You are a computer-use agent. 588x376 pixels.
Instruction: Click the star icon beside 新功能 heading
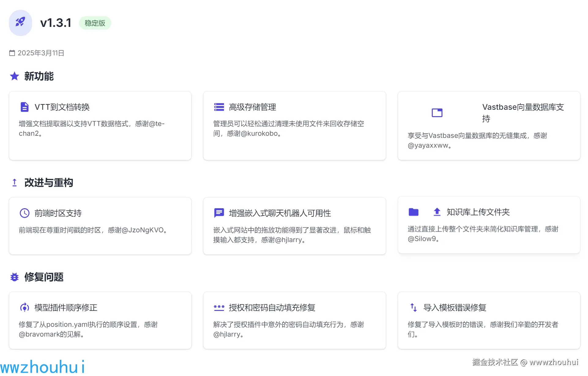tap(14, 76)
